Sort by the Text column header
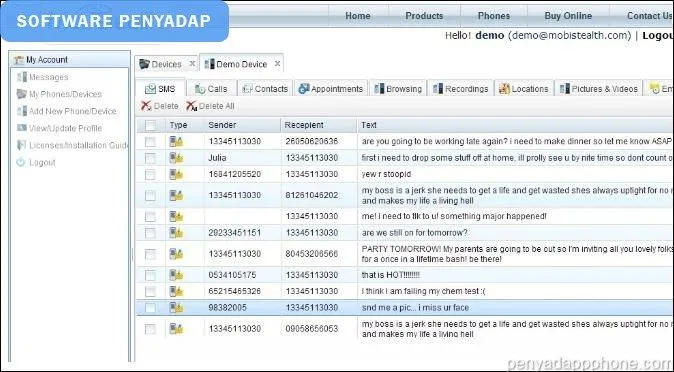The width and height of the screenshot is (674, 372). point(515,125)
